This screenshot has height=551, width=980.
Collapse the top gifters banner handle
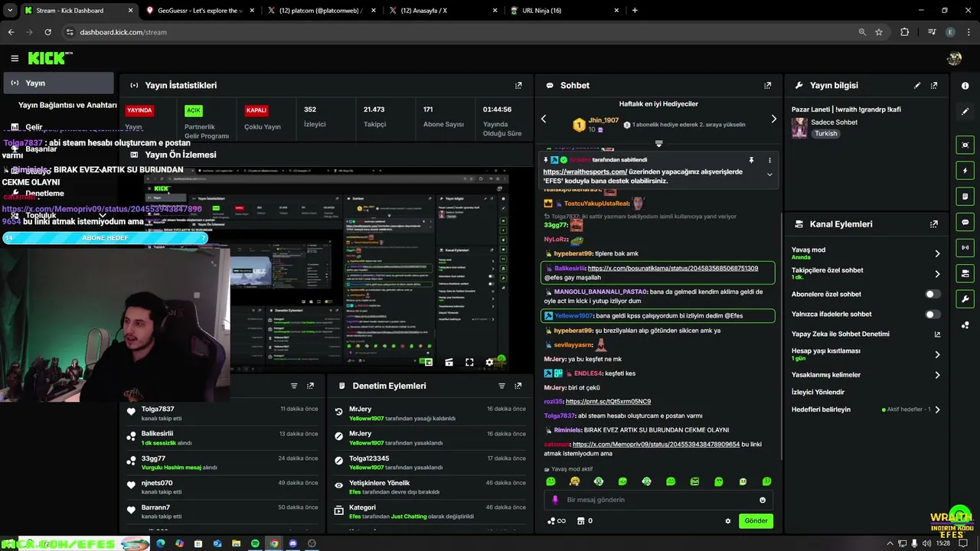click(658, 144)
